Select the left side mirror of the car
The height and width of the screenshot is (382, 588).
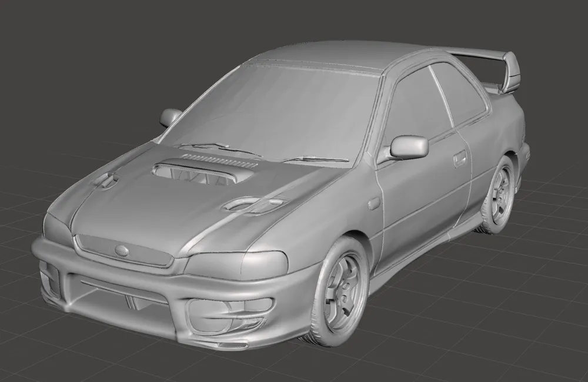(x=171, y=117)
